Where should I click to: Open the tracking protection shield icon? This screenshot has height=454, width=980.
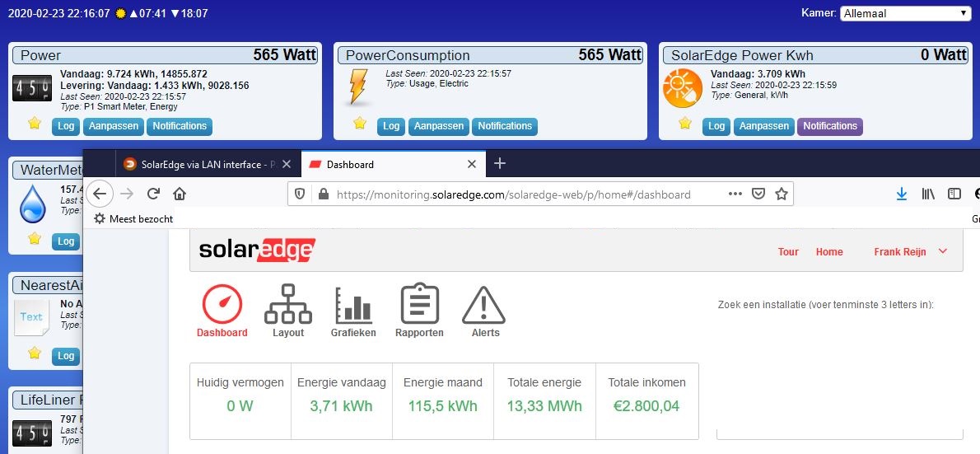(x=300, y=194)
